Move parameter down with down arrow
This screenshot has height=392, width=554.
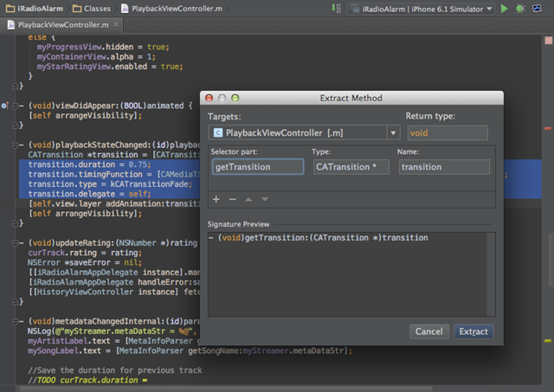tap(265, 199)
